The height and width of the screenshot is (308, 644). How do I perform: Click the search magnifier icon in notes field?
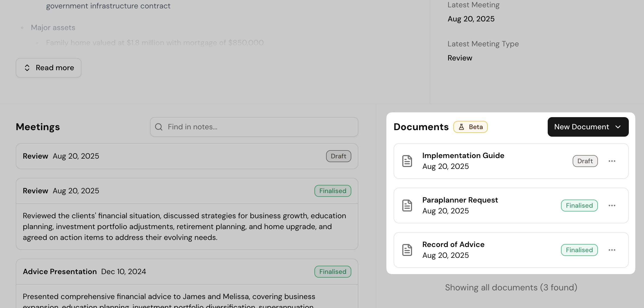pos(159,127)
